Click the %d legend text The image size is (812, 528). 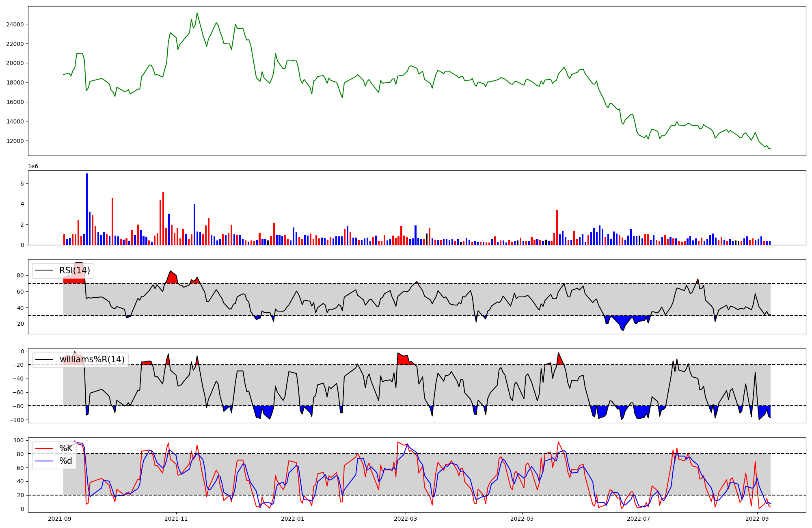pos(66,461)
